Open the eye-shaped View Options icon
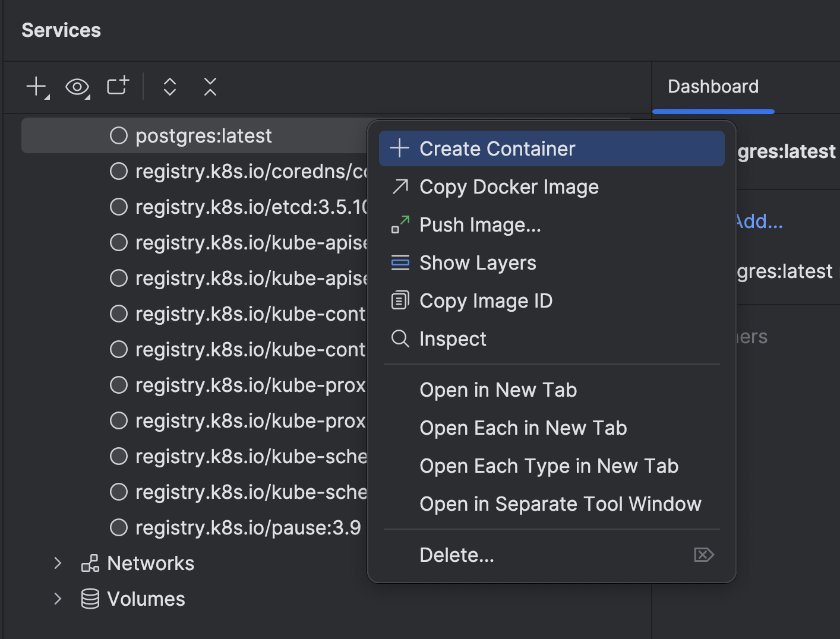 (x=77, y=87)
